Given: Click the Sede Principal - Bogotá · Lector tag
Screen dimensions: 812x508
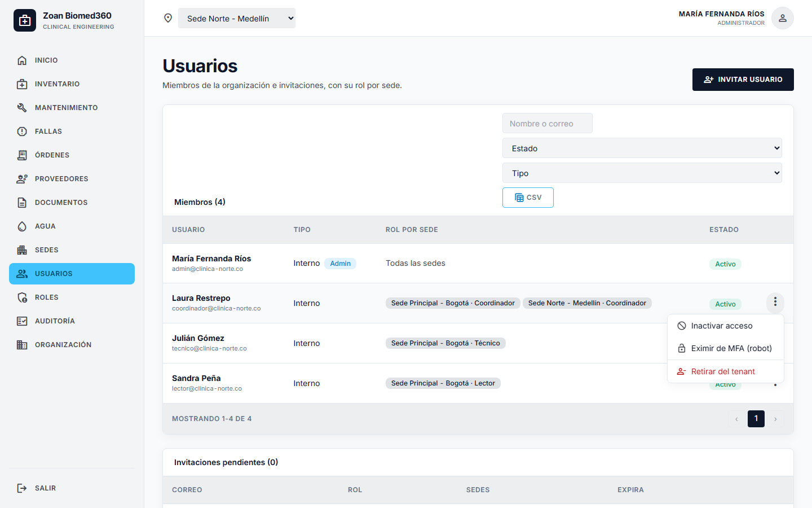Looking at the screenshot, I should [x=443, y=383].
